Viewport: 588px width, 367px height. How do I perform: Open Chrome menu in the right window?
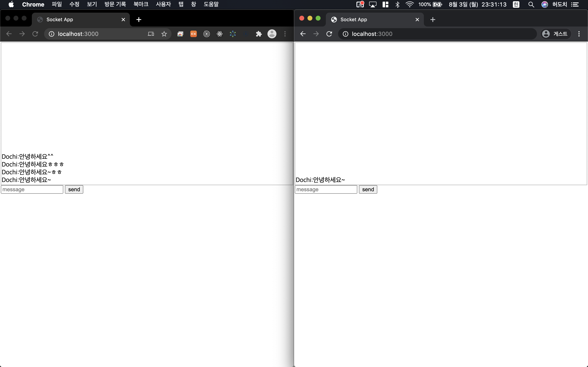point(579,34)
